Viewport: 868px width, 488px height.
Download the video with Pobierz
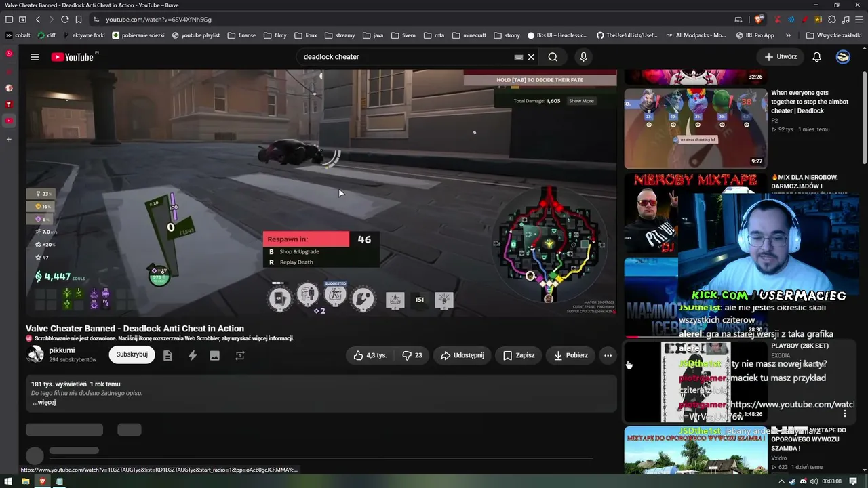coord(571,355)
